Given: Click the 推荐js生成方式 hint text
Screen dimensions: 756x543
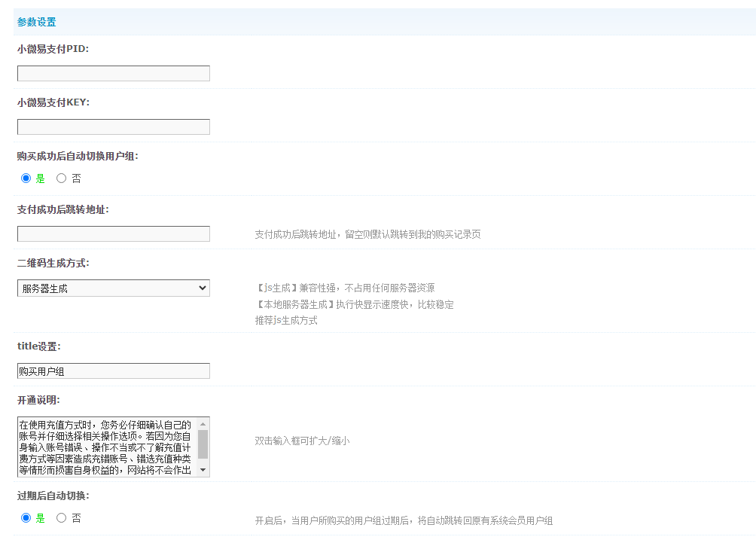Looking at the screenshot, I should pyautogui.click(x=286, y=320).
